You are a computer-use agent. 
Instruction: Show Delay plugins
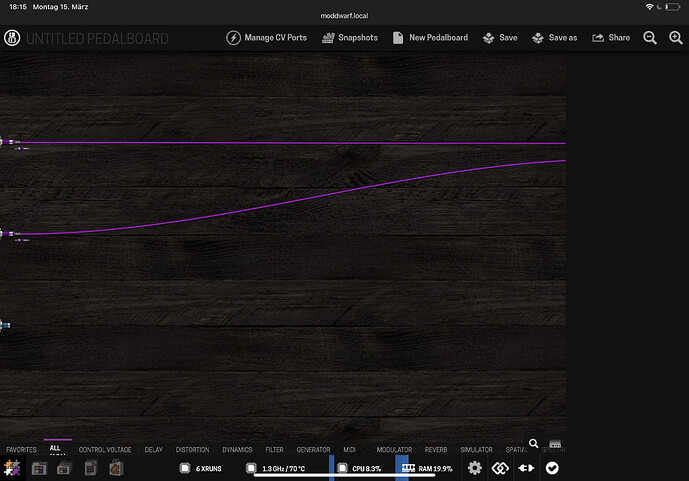click(154, 450)
